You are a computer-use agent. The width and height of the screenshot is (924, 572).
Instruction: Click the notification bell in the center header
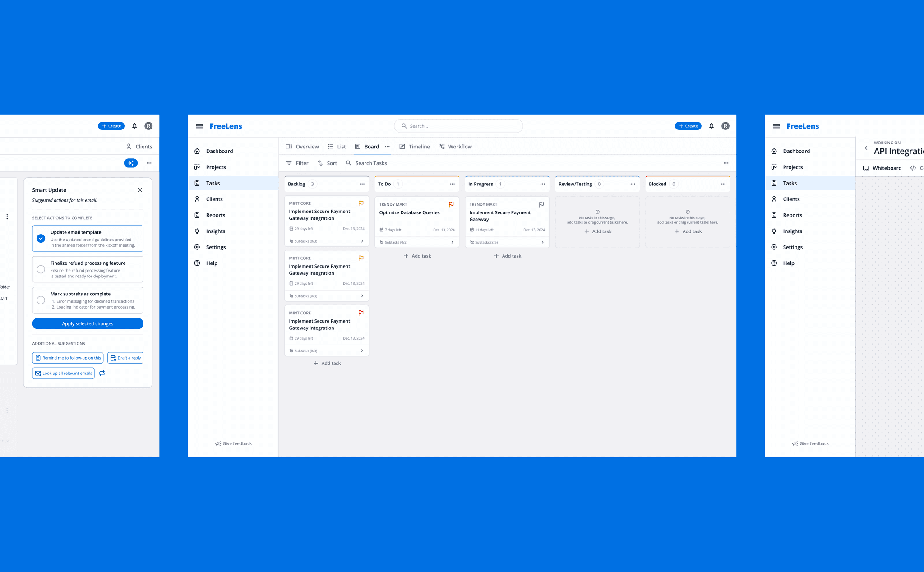[711, 126]
